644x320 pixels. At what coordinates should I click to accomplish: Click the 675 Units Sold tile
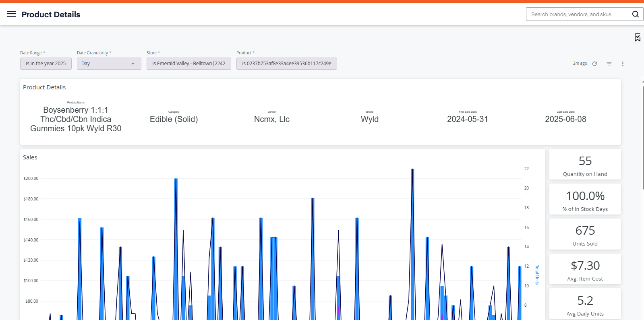[585, 234]
